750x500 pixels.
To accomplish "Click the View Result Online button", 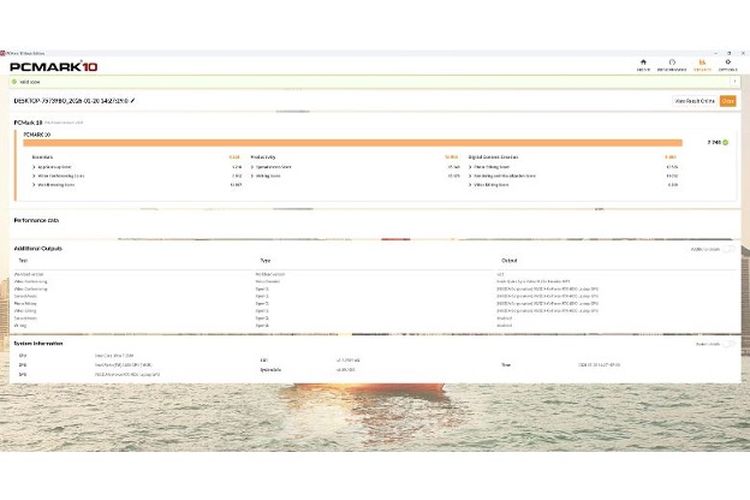I will click(695, 101).
